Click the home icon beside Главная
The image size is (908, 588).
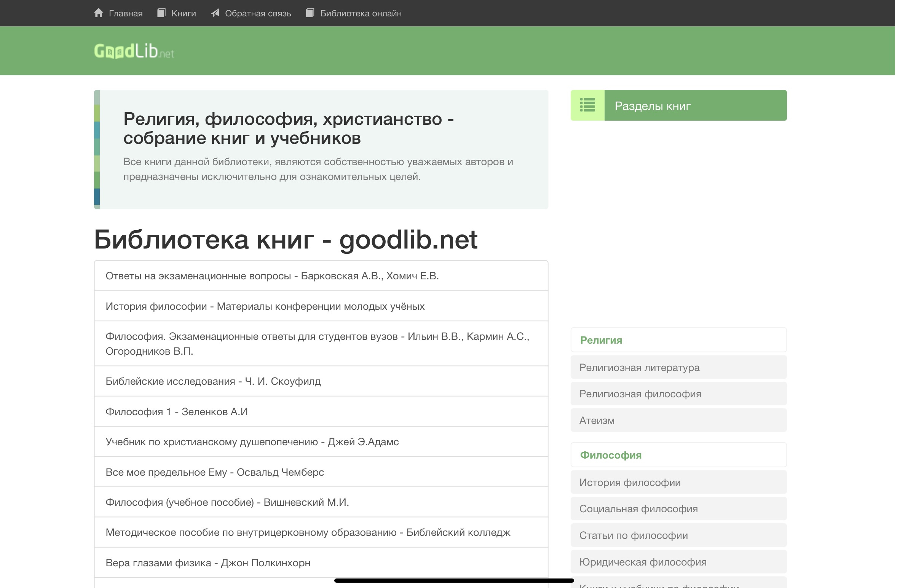click(x=99, y=13)
